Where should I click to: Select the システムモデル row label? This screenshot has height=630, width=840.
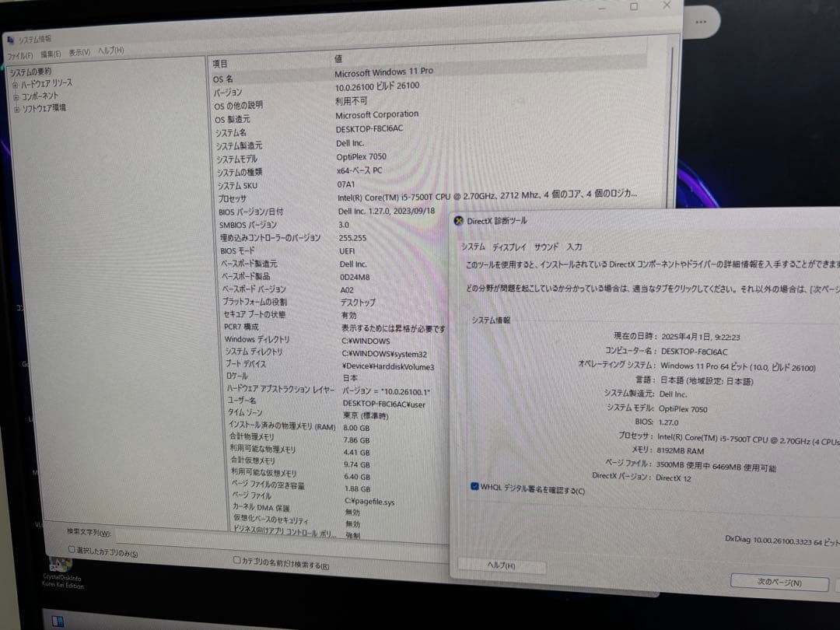click(236, 159)
